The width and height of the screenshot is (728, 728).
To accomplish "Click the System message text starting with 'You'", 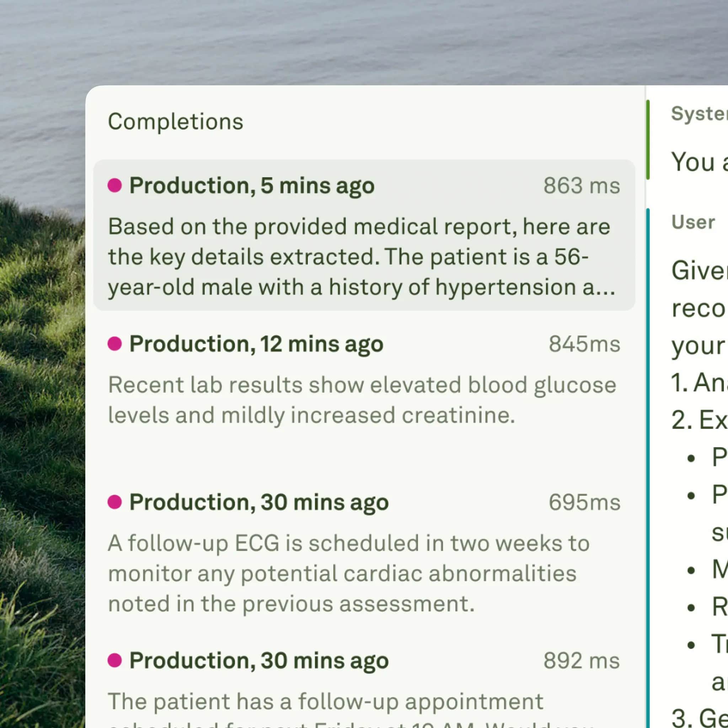I will tap(699, 162).
